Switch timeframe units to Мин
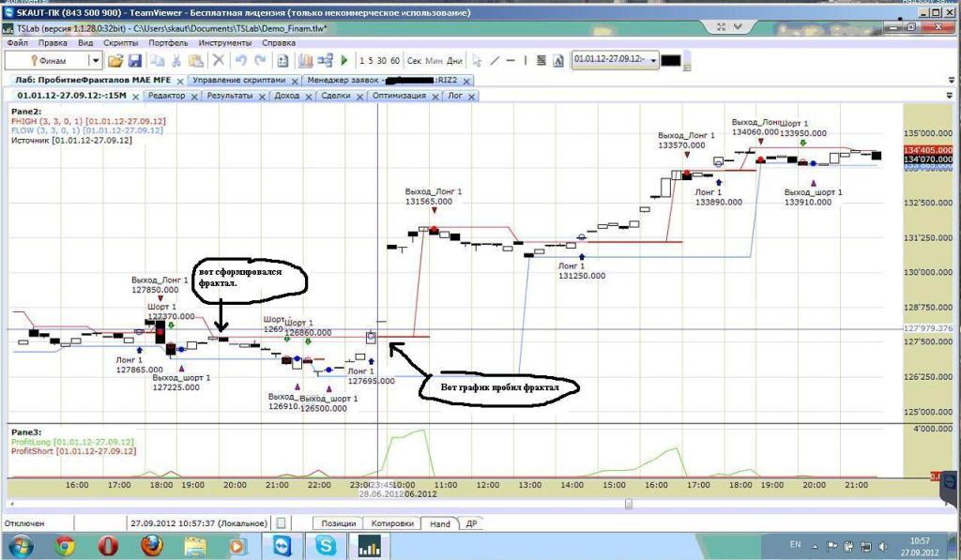Screen dimensions: 961x560 coord(434,61)
